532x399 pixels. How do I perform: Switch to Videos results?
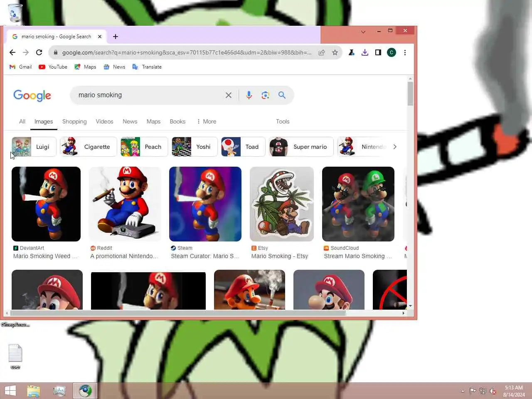[104, 121]
